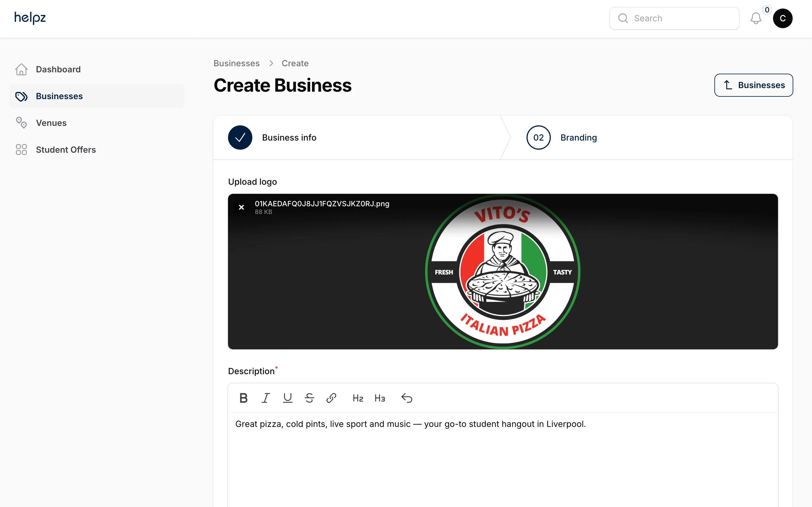This screenshot has width=812, height=507.
Task: Go to the Business info step
Action: [357, 138]
